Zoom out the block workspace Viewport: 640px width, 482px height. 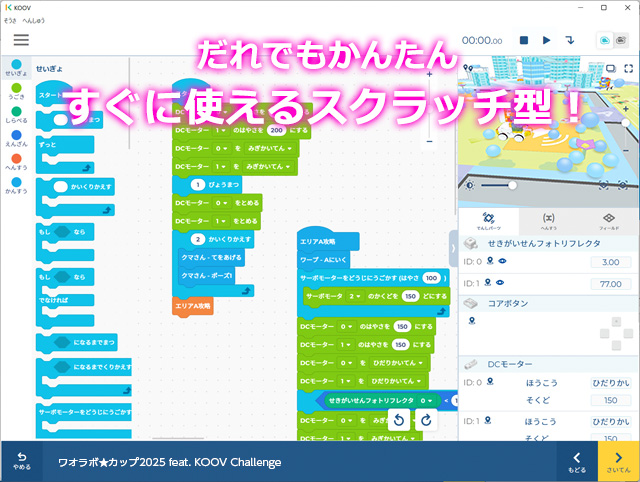click(429, 141)
